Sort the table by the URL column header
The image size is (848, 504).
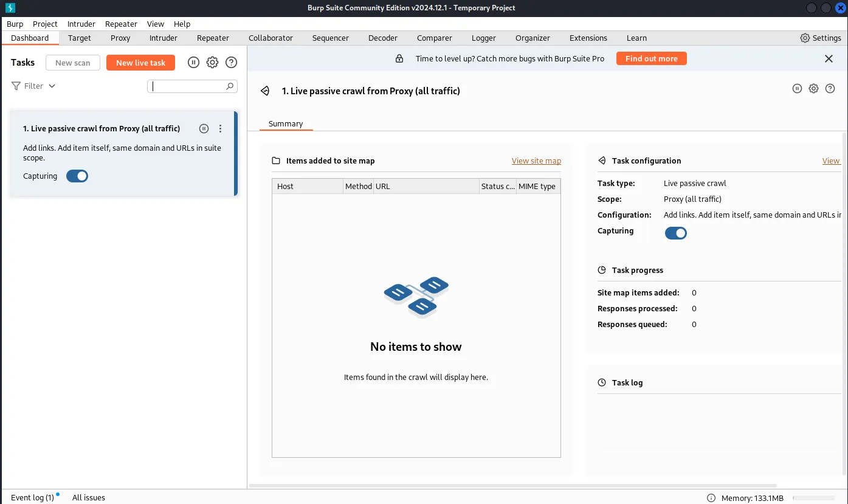click(426, 187)
